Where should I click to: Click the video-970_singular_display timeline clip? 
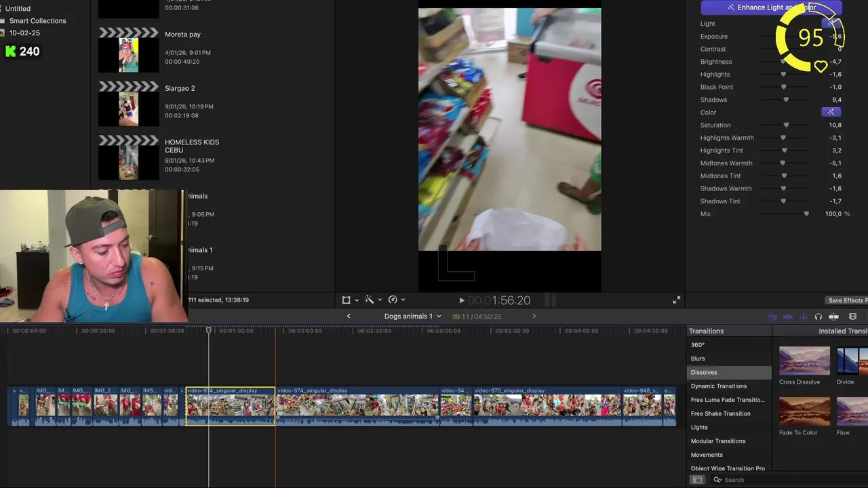[x=547, y=406]
